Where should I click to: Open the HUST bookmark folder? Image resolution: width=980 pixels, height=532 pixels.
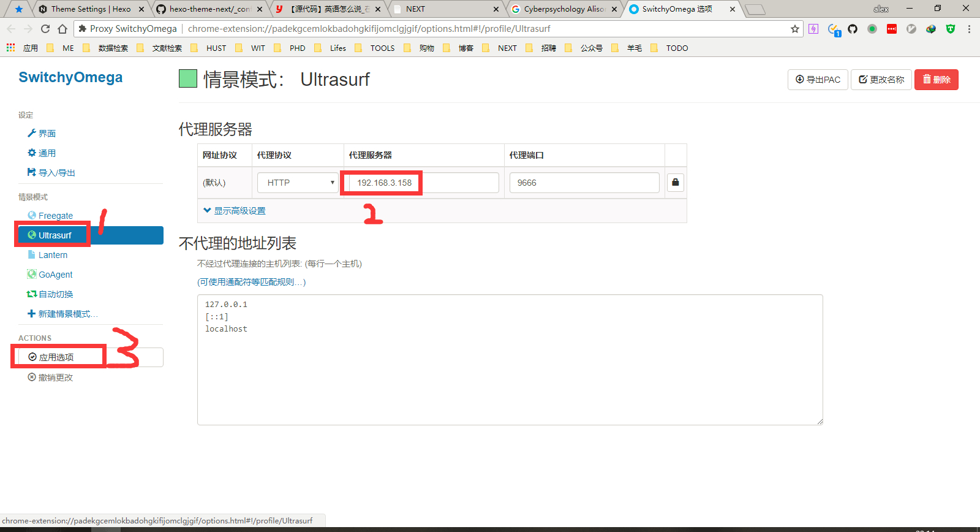point(209,48)
